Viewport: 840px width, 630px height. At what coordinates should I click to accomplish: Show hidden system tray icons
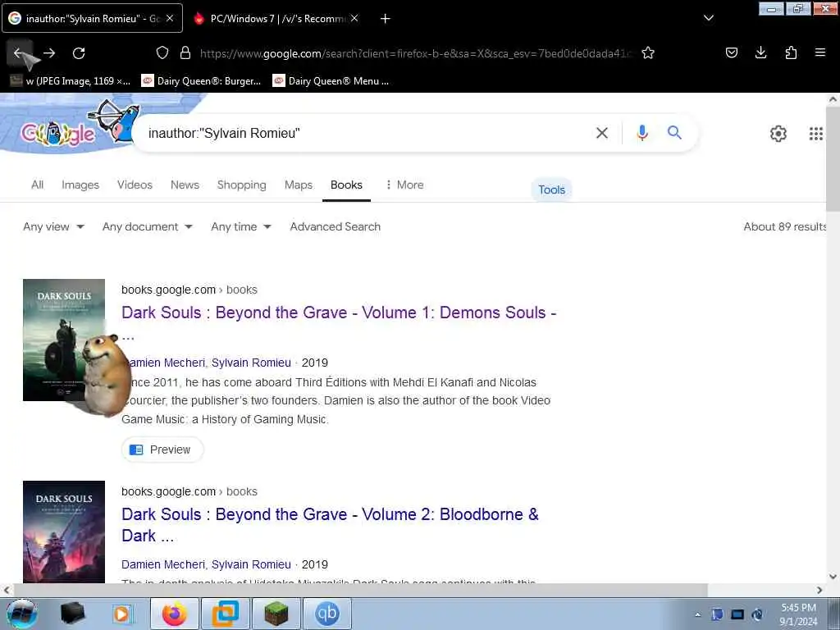697,614
